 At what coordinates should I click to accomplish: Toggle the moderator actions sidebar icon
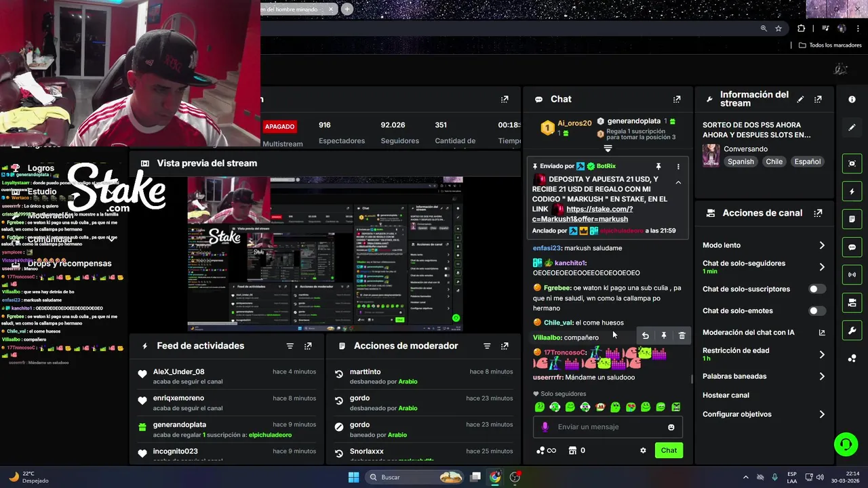pos(852,220)
